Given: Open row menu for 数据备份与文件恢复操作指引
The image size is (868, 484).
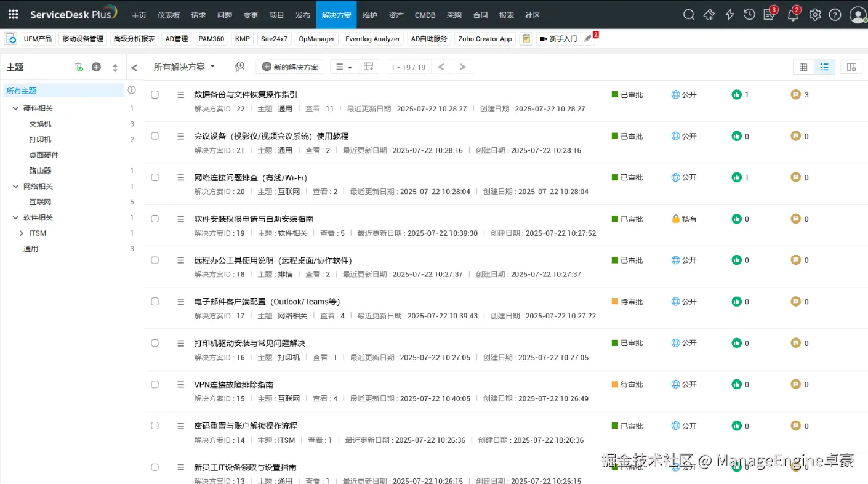Looking at the screenshot, I should coord(181,95).
